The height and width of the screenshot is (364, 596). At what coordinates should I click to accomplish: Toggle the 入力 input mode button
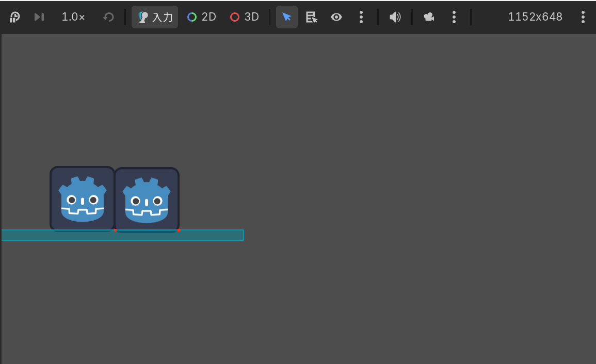coord(155,17)
